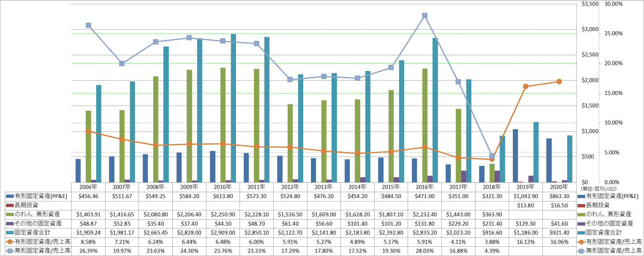The image size is (644, 256).
Task: Click the $16.50 long-term investment cell
Action: (x=559, y=205)
